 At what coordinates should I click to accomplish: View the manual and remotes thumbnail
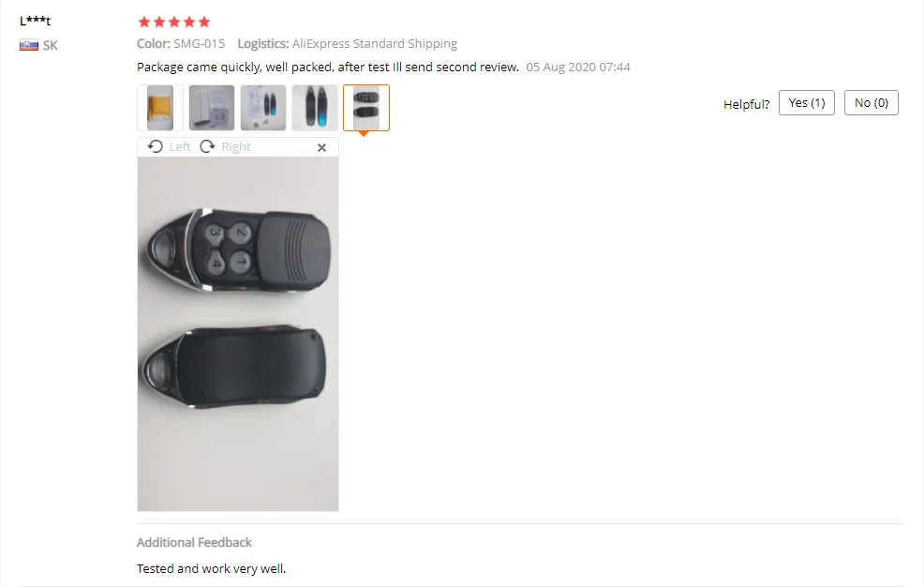click(263, 107)
